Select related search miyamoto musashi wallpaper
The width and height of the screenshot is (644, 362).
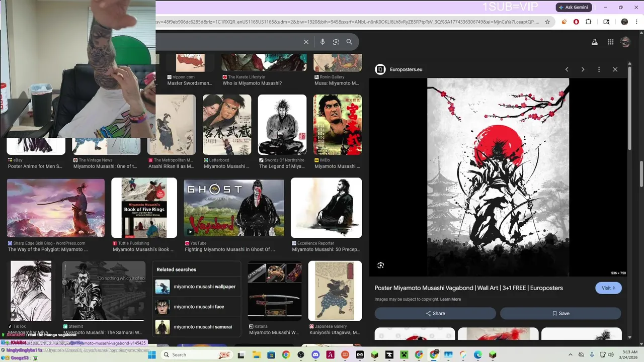click(196, 287)
